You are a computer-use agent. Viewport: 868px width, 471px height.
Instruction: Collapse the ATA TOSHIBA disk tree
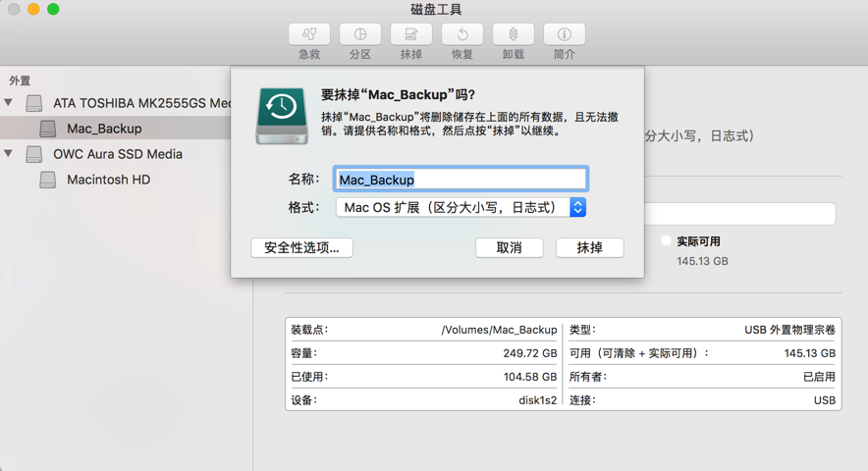8,102
